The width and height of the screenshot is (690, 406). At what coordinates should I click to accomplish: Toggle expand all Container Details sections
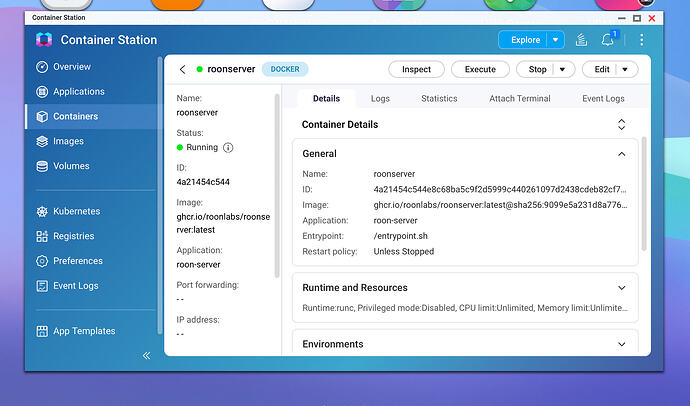[x=621, y=124]
